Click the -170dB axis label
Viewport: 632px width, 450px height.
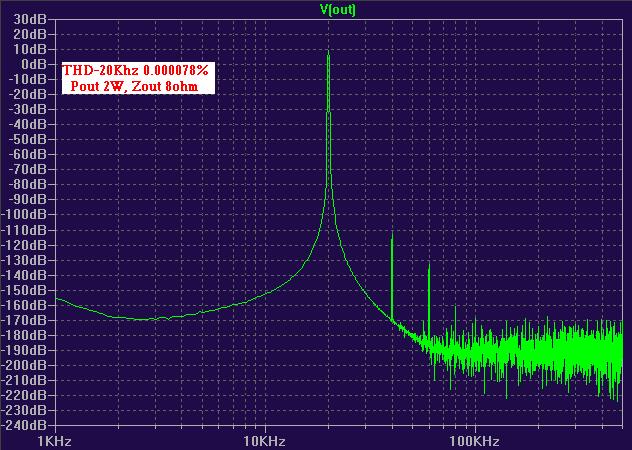(24, 320)
